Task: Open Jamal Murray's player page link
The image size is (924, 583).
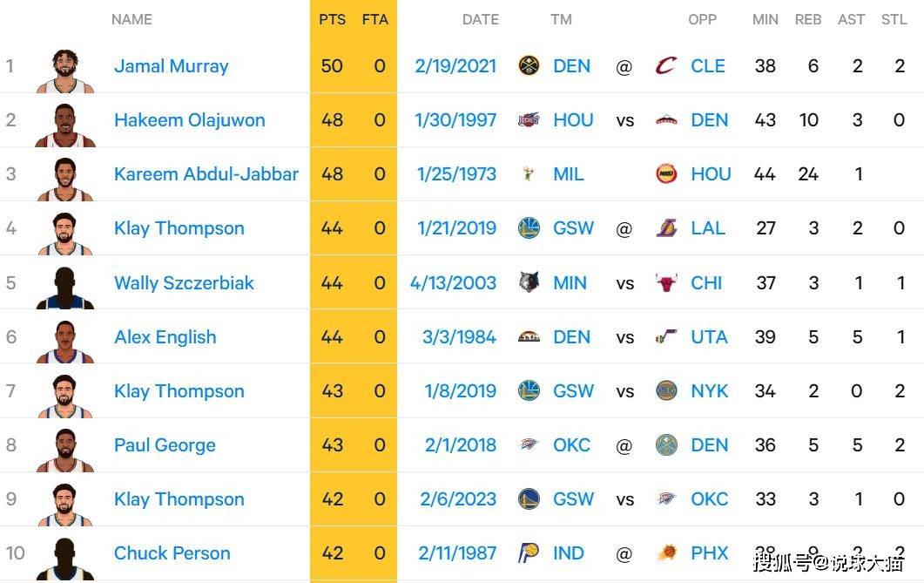Action: click(172, 65)
